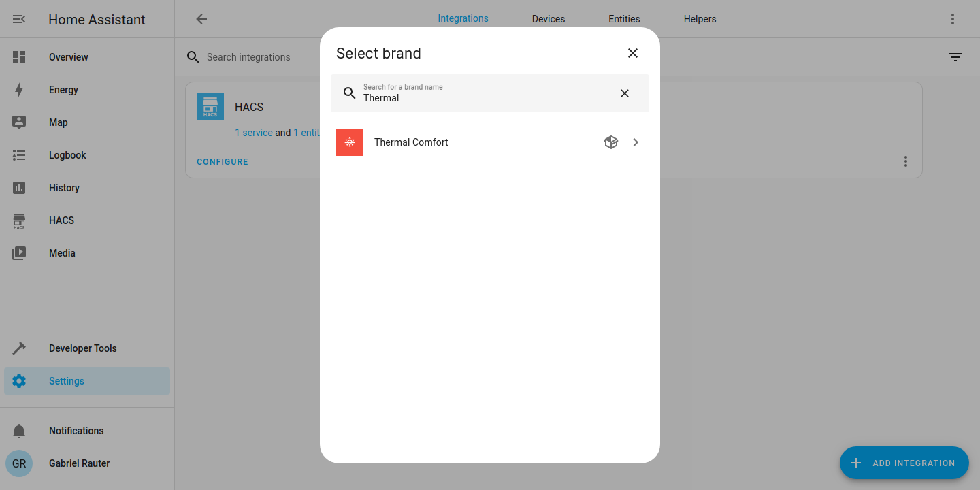Viewport: 980px width, 490px height.
Task: Open History chart icon
Action: click(19, 188)
